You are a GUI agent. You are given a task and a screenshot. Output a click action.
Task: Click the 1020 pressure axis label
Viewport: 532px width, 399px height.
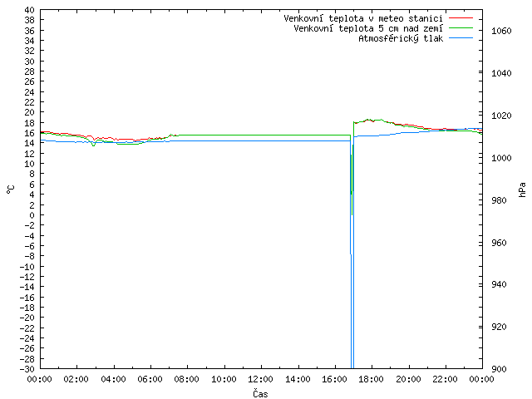pos(501,116)
